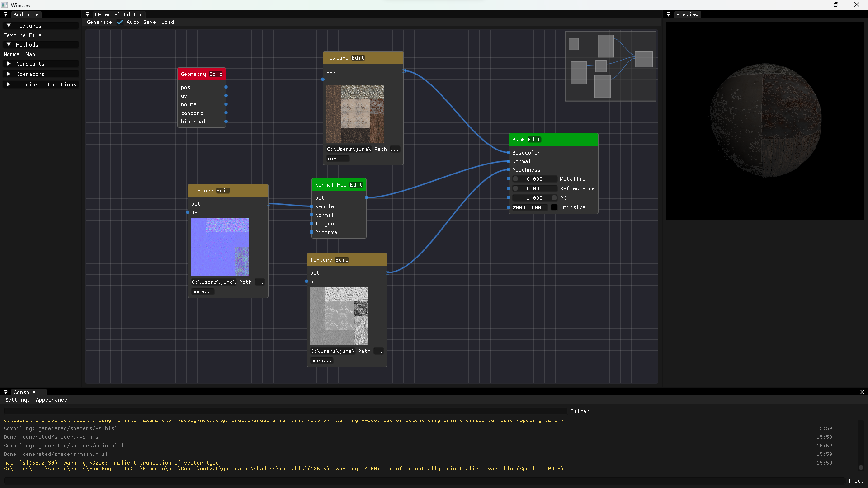Click the Emissive color swatch on the BRDF node
Screen dimensions: 868x488
pos(554,207)
